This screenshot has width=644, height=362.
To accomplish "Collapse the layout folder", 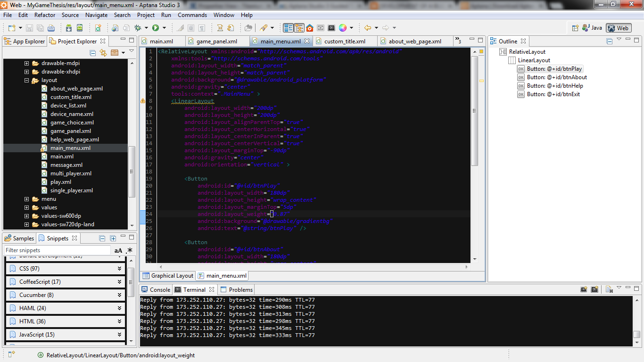I will point(27,80).
